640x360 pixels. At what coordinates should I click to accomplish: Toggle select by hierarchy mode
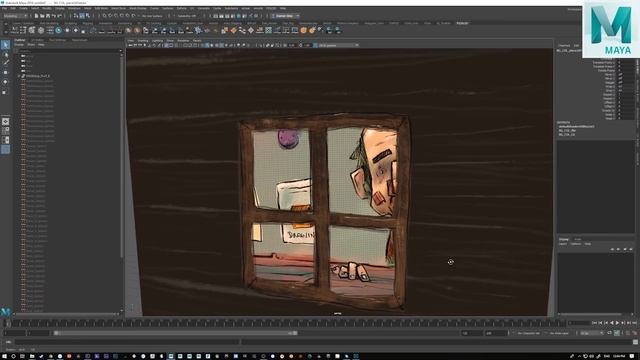click(76, 16)
